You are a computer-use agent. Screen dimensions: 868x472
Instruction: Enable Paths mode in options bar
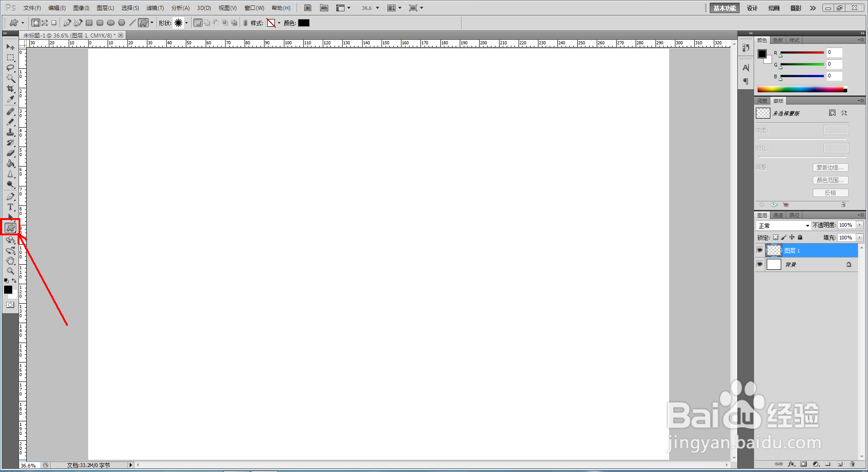click(45, 23)
